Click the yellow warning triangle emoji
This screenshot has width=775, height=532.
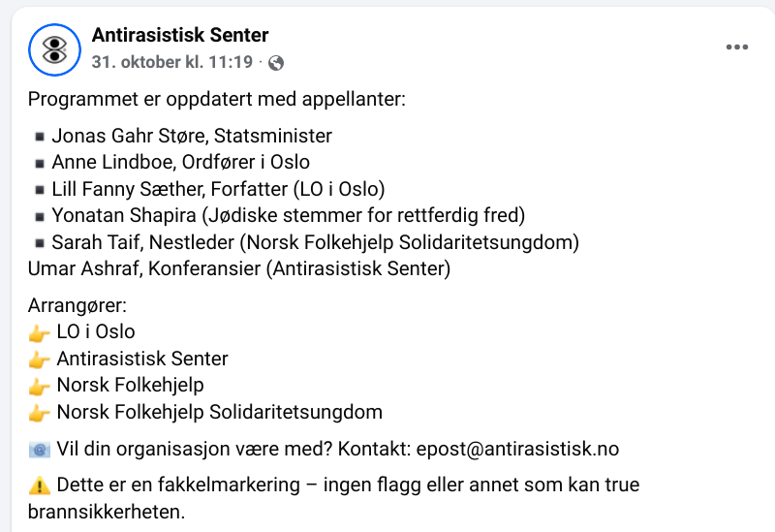tap(39, 485)
